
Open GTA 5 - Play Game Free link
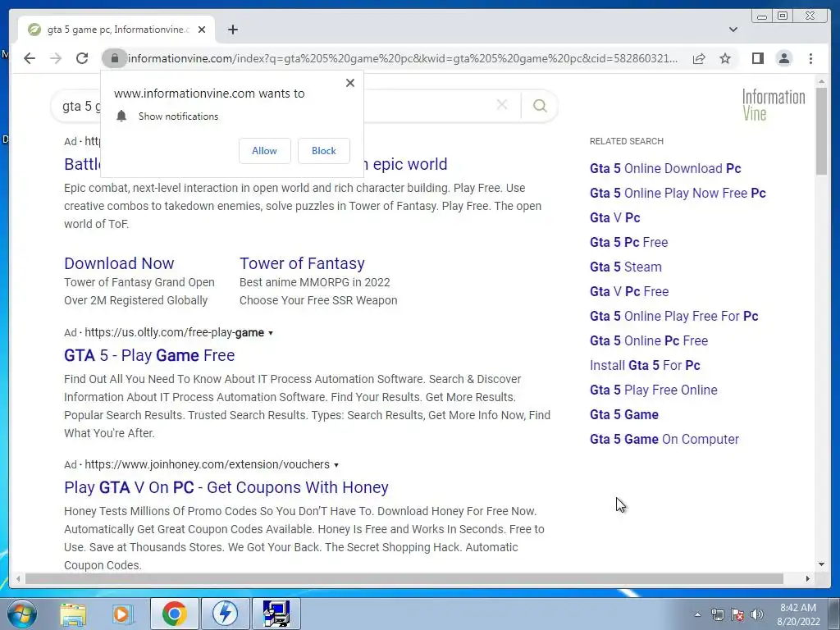[149, 355]
